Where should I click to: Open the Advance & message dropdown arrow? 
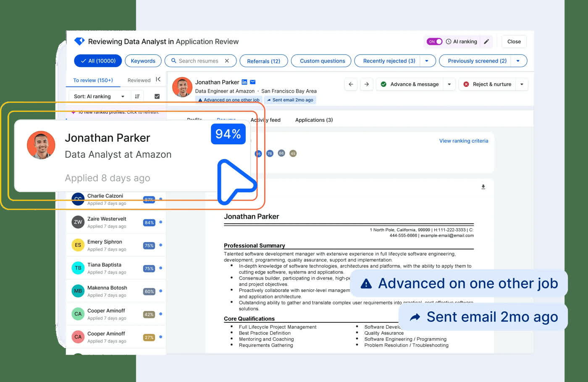pos(449,84)
